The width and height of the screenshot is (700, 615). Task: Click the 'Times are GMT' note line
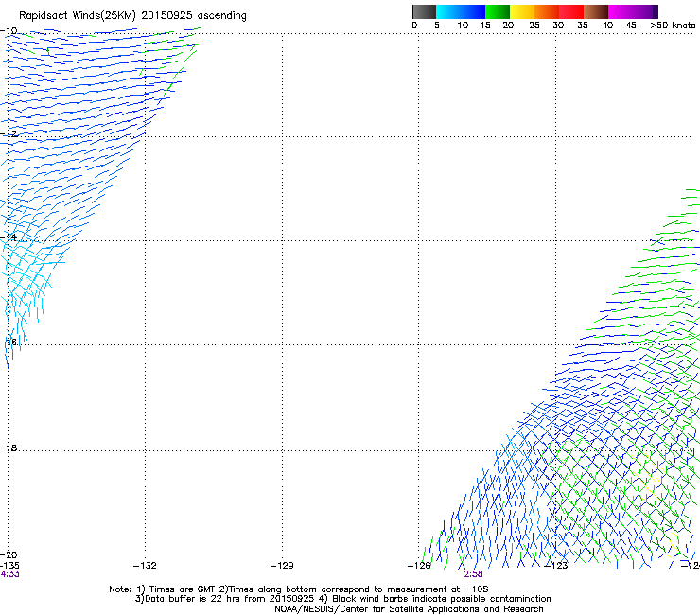click(299, 589)
